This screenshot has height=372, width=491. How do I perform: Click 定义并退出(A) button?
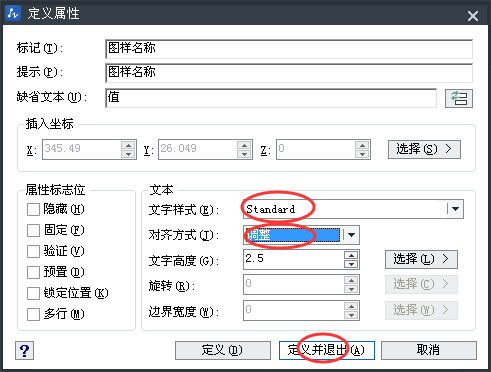click(x=327, y=350)
